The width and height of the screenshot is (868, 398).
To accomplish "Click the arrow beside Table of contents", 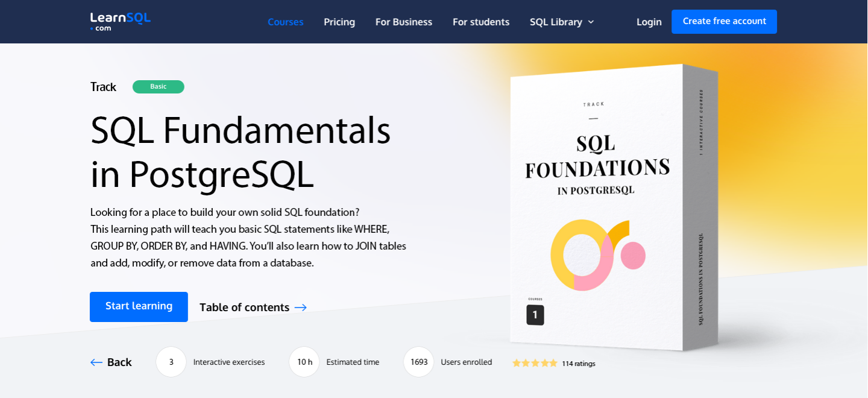I will coord(301,308).
